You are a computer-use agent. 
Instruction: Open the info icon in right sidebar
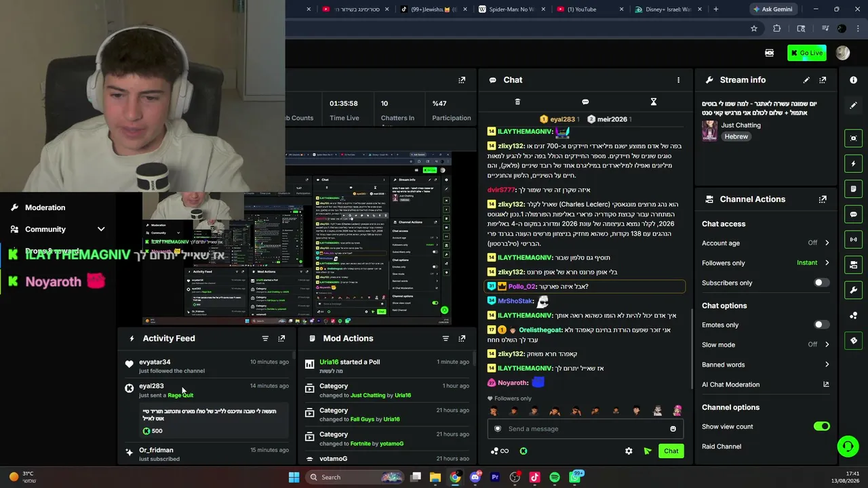(x=853, y=80)
